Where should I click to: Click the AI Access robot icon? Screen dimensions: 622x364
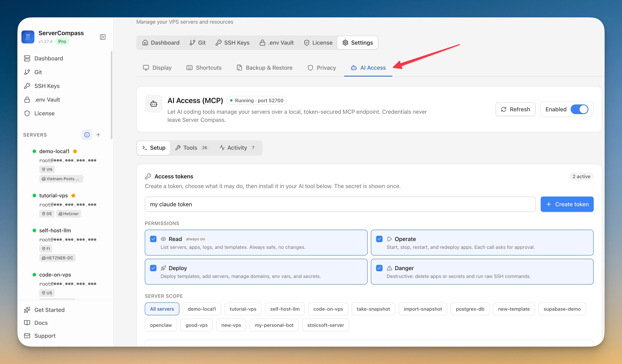pyautogui.click(x=154, y=104)
